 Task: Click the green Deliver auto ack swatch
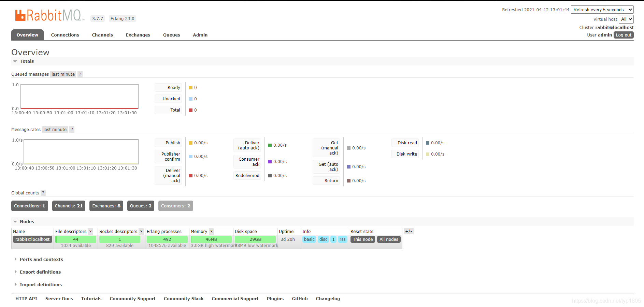coord(270,145)
